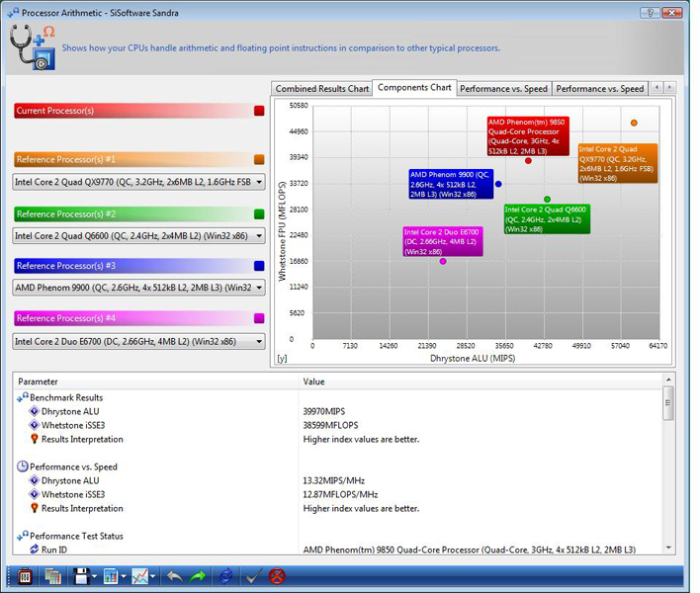This screenshot has width=700, height=593.
Task: Click the Performance vs. Speed clock icon
Action: point(23,466)
